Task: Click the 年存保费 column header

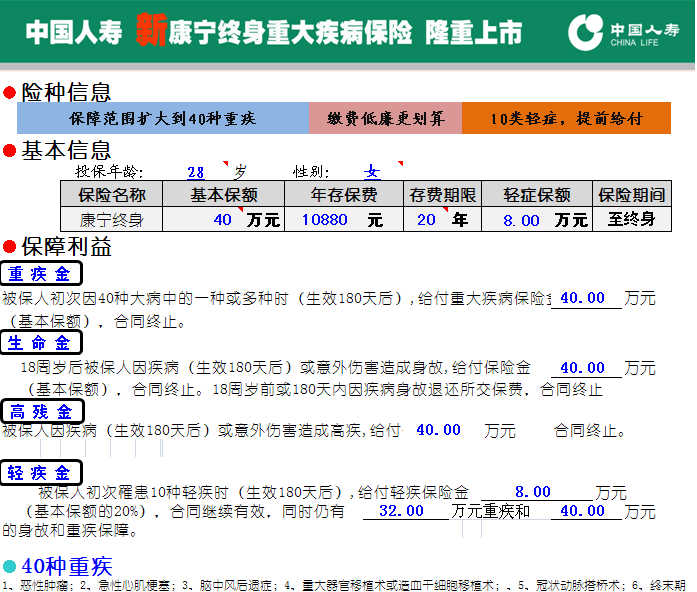Action: click(344, 194)
